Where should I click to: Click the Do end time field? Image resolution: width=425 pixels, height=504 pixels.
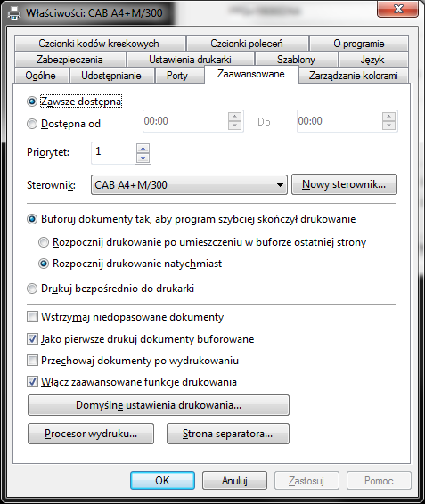(339, 121)
